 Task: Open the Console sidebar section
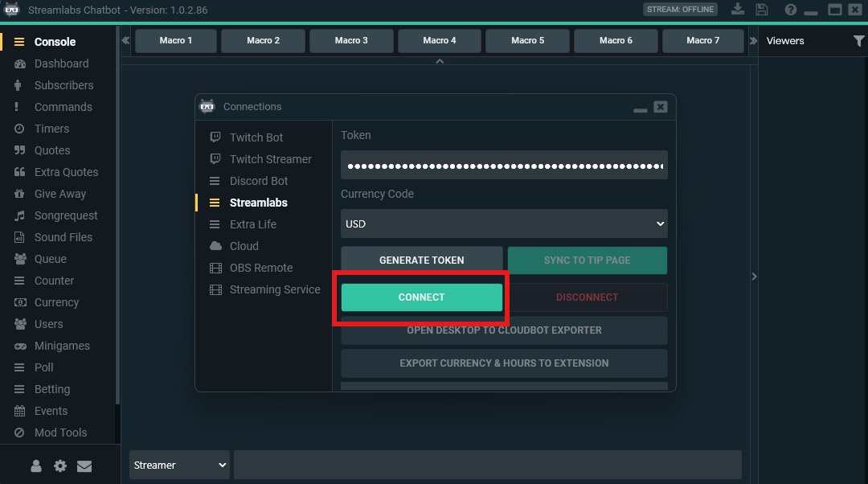[55, 42]
